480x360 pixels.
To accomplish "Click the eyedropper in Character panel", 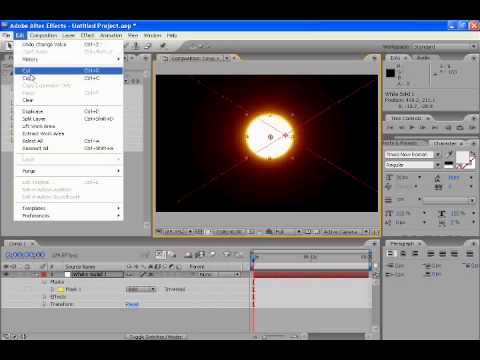I will click(x=449, y=155).
